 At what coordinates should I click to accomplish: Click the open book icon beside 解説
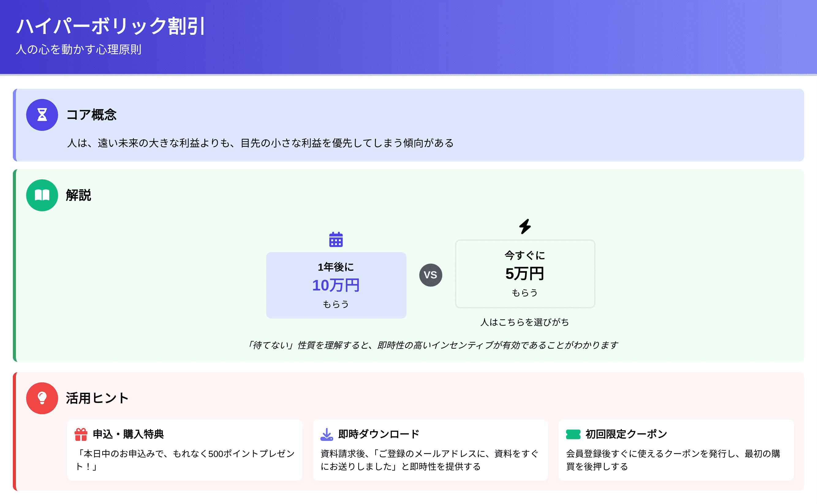[x=42, y=195]
